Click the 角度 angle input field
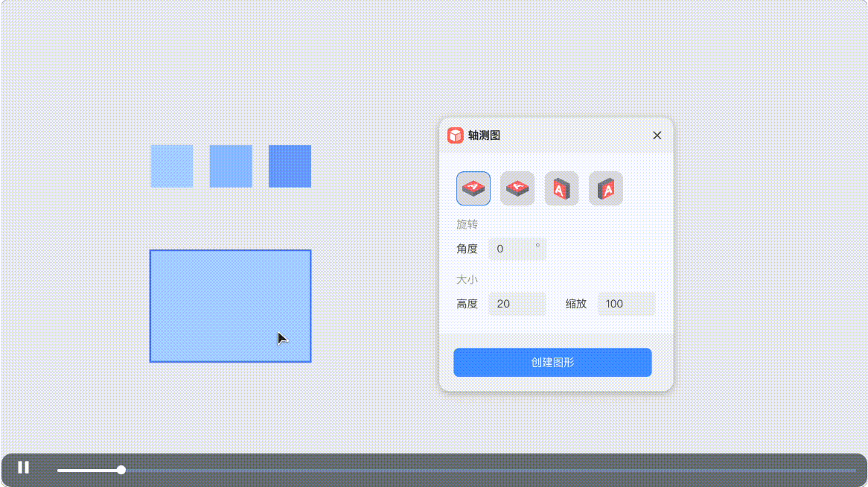The width and height of the screenshot is (868, 487). point(517,249)
